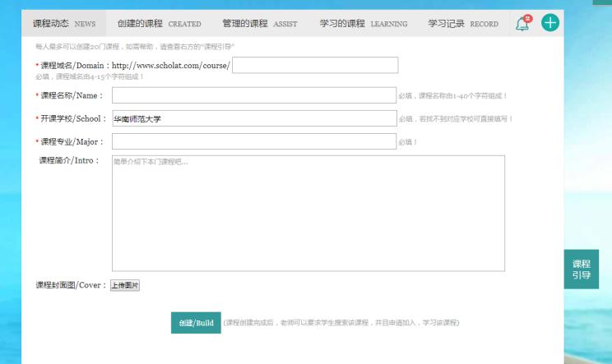Click the 课程名称/Name text field
The height and width of the screenshot is (364, 612).
pos(253,96)
